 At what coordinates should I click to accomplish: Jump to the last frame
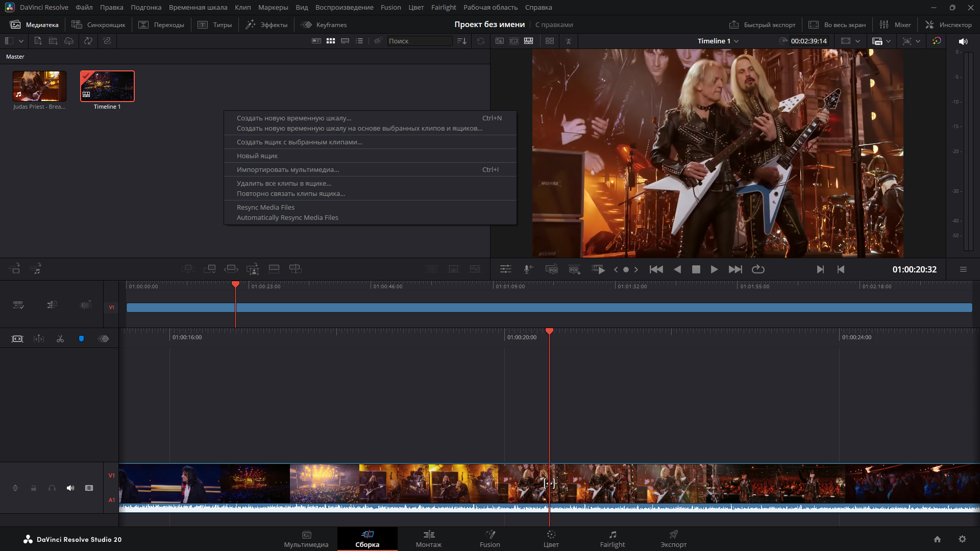736,269
